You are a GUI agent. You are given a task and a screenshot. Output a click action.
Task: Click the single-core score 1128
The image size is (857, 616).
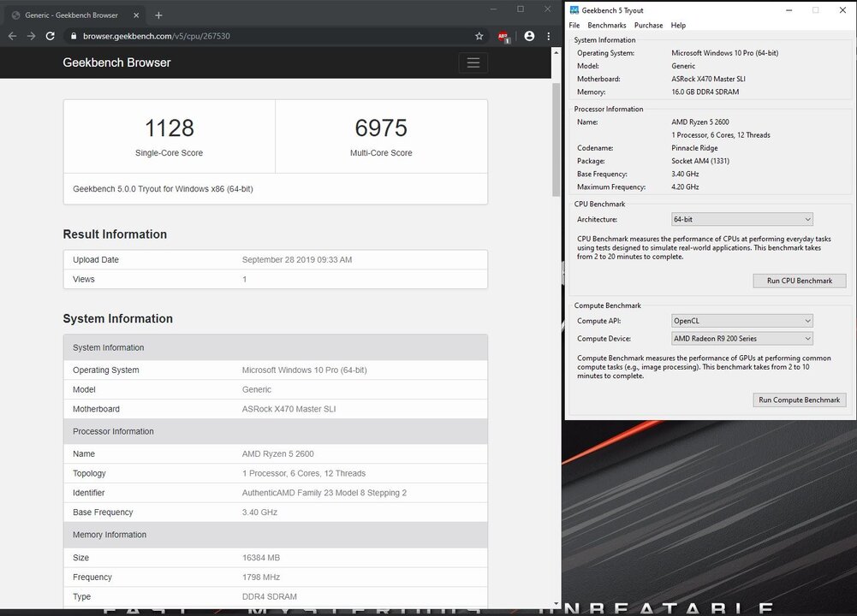pyautogui.click(x=170, y=128)
